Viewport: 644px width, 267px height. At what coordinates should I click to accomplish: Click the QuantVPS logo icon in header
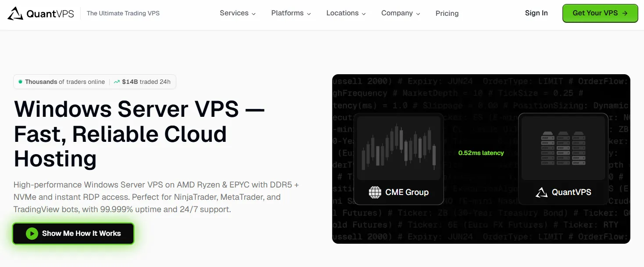(15, 14)
